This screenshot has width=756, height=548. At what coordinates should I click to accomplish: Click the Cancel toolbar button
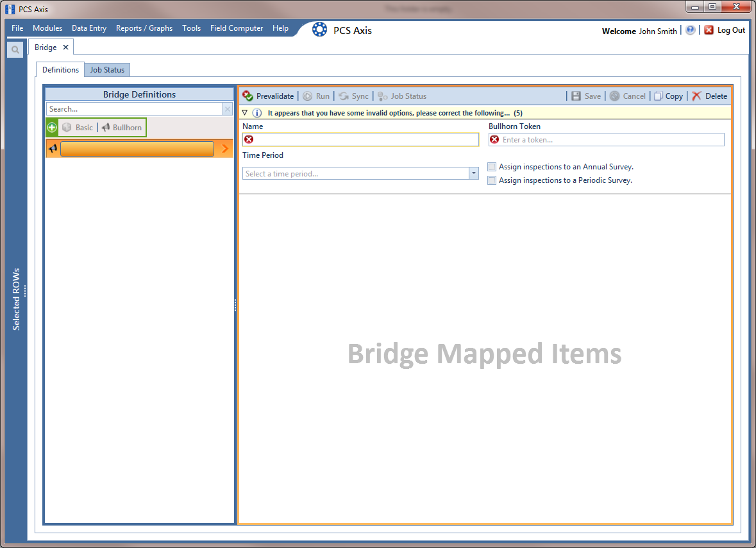tap(627, 96)
